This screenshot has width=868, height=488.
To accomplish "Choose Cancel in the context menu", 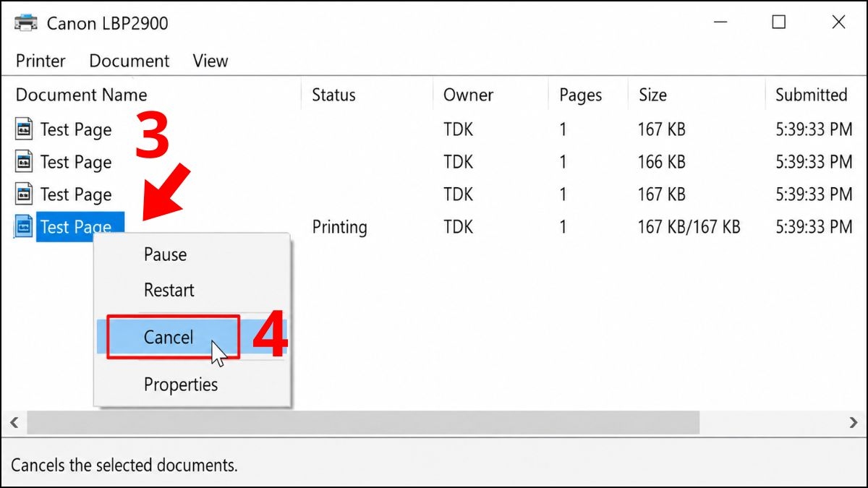I will [x=169, y=337].
